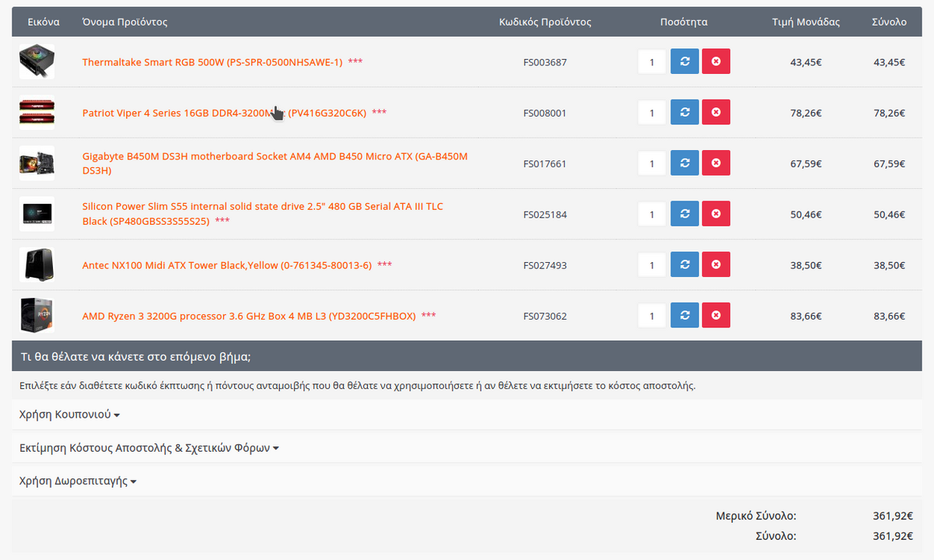Open Patriot Viper 4 Series 16GB link
Screen dimensions: 934x560
pos(224,113)
